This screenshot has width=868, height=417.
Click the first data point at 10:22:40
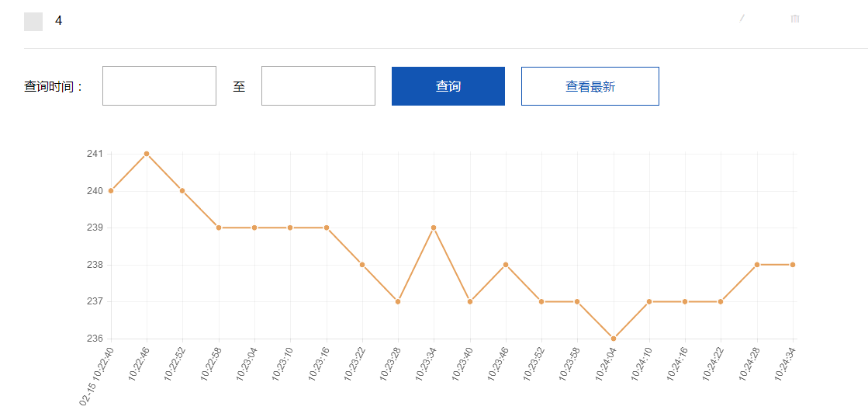[x=111, y=190]
